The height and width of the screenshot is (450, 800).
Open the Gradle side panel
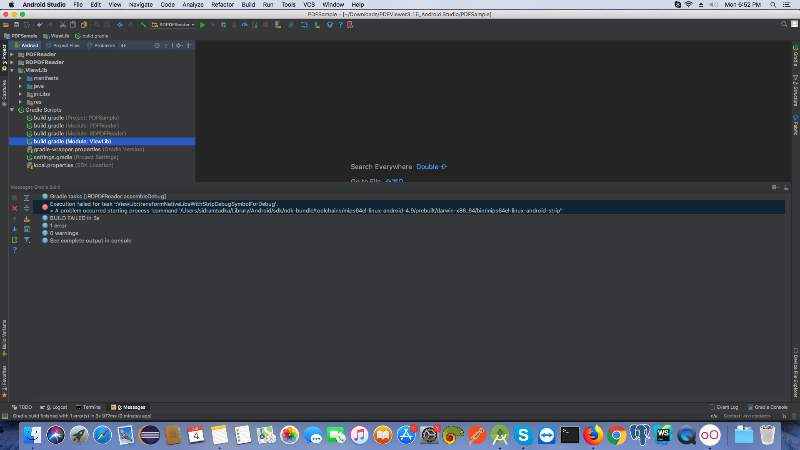[795, 59]
